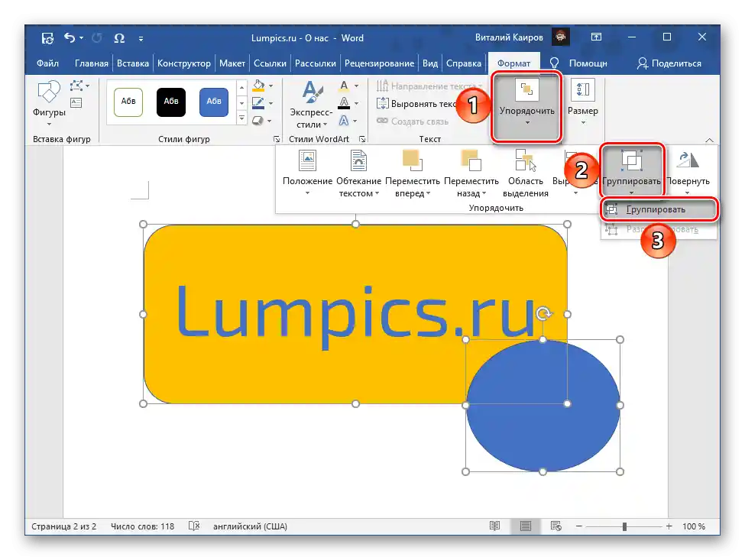Open the Undo history dropdown arrow
Viewport: 745px width, 560px height.
click(x=81, y=38)
